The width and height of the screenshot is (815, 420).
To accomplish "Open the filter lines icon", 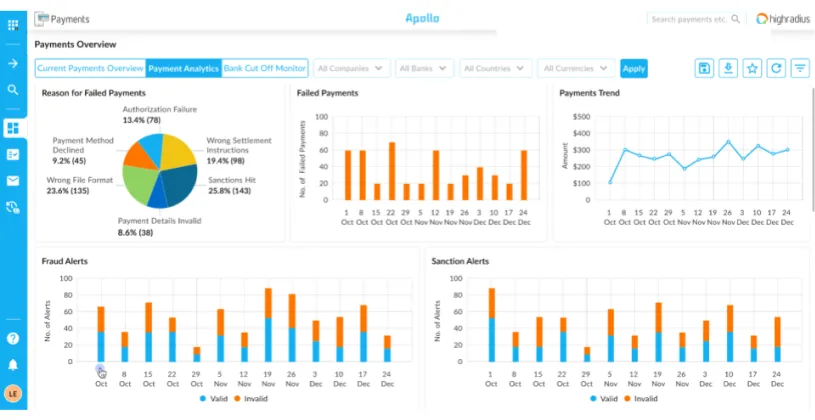I will coord(800,68).
